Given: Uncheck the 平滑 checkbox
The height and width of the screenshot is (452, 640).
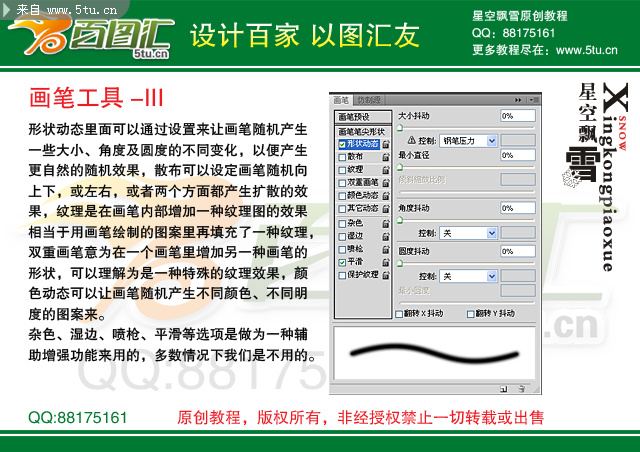Looking at the screenshot, I should [x=343, y=261].
